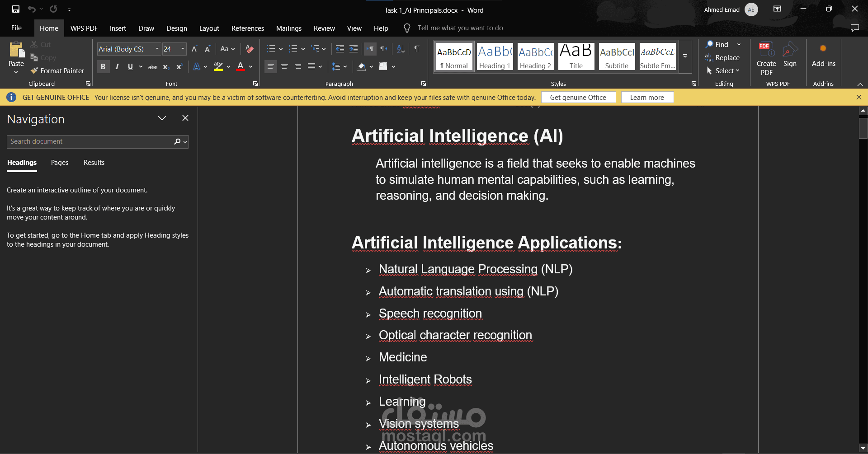Click Create PDF icon
868x454 pixels.
tap(766, 59)
